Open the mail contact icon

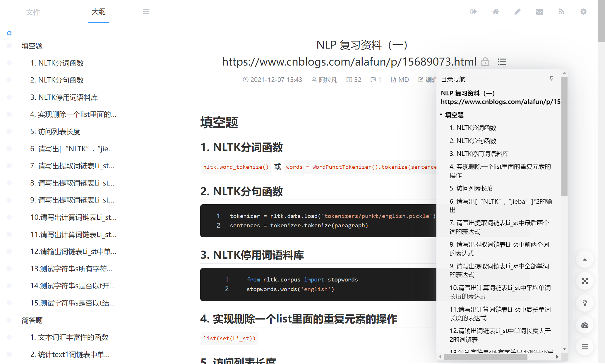(x=540, y=12)
